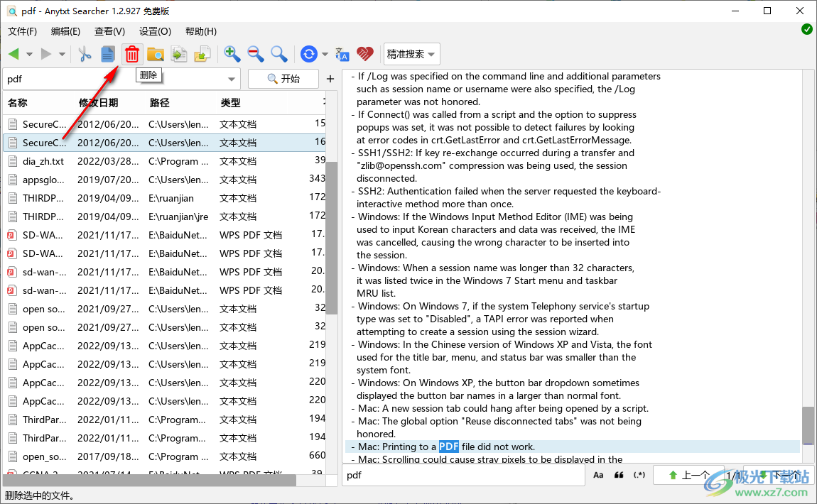
Task: Open the 查看(V) menu
Action: (x=109, y=31)
